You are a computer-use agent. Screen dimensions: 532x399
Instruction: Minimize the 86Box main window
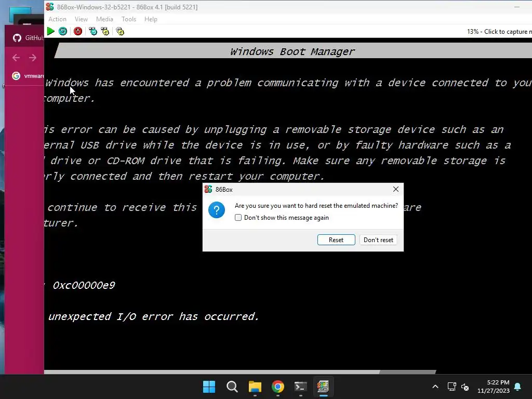point(517,7)
